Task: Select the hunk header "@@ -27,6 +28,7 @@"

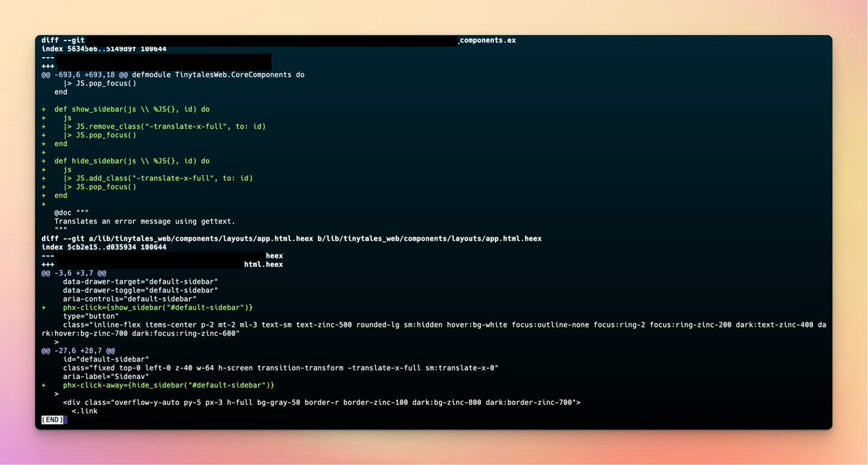Action: pos(77,350)
